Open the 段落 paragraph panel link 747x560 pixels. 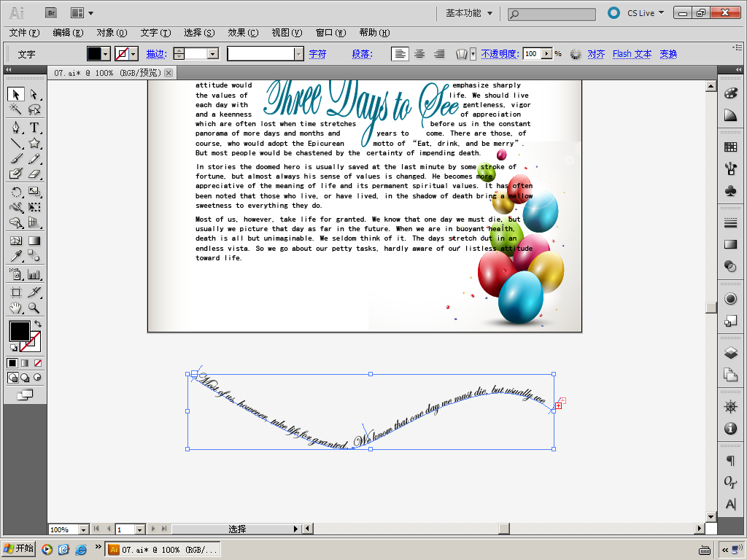coord(362,54)
